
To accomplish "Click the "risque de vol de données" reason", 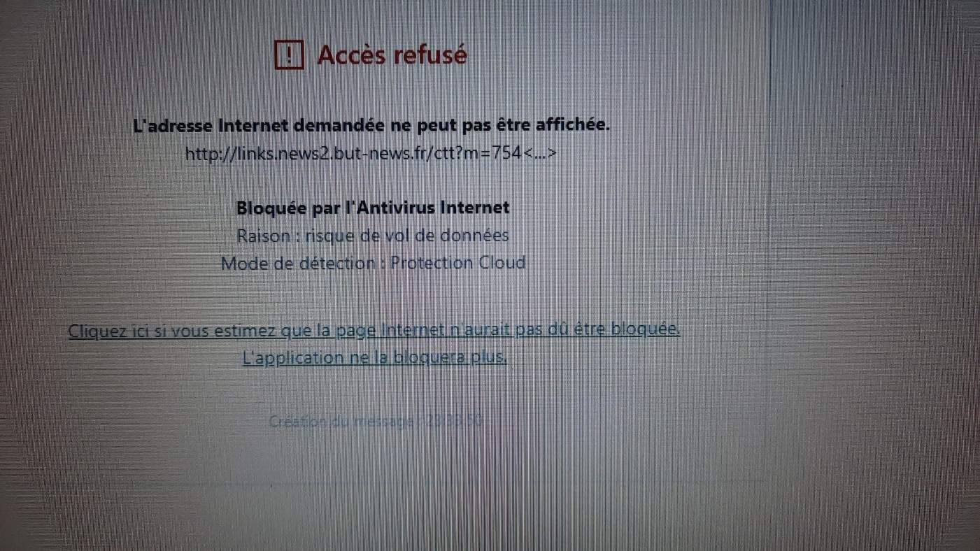I will coord(407,236).
